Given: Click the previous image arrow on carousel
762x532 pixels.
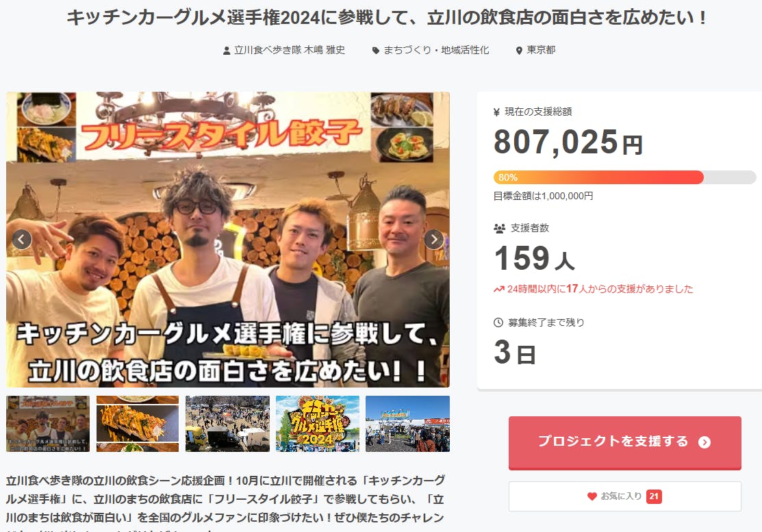Looking at the screenshot, I should [22, 239].
